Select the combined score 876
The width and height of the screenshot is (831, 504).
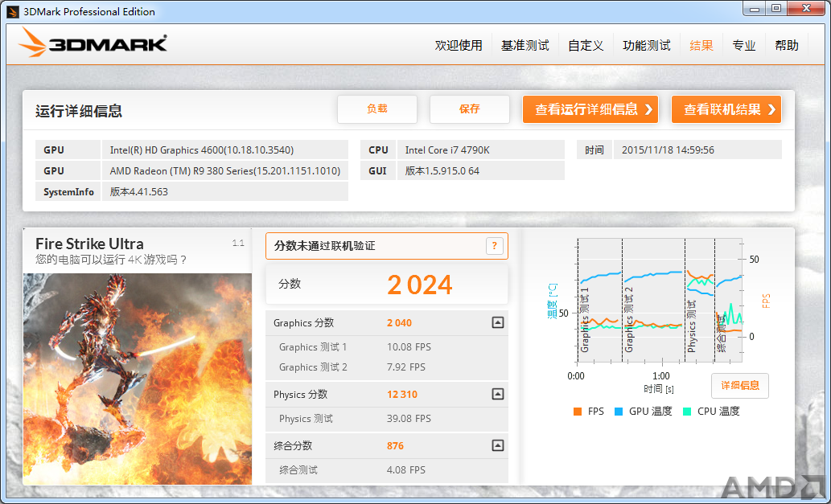[395, 446]
